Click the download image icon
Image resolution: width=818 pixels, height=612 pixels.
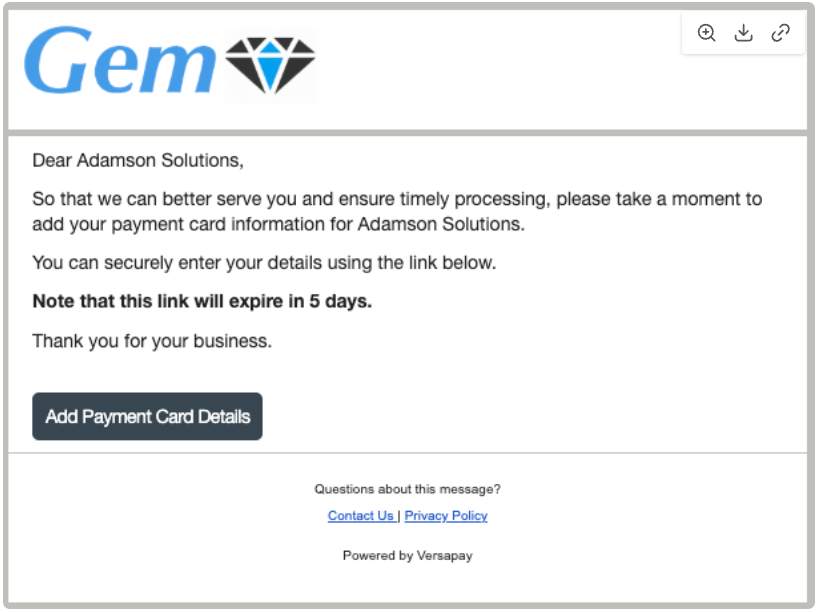pyautogui.click(x=743, y=33)
